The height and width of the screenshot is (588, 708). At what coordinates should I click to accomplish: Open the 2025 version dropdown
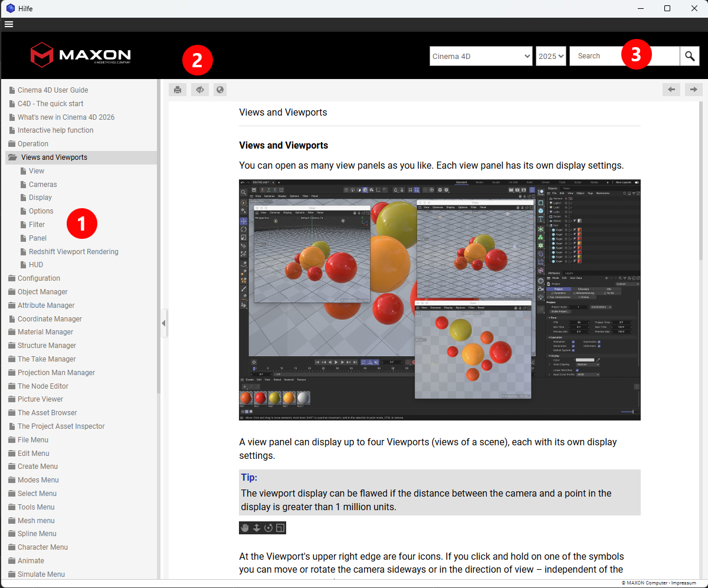coord(550,56)
